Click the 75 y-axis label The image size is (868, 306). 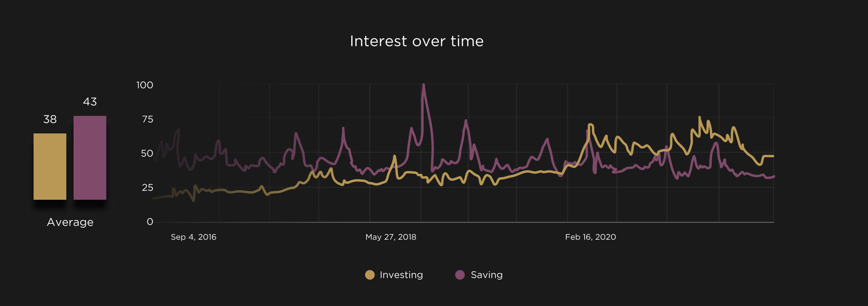pyautogui.click(x=147, y=119)
